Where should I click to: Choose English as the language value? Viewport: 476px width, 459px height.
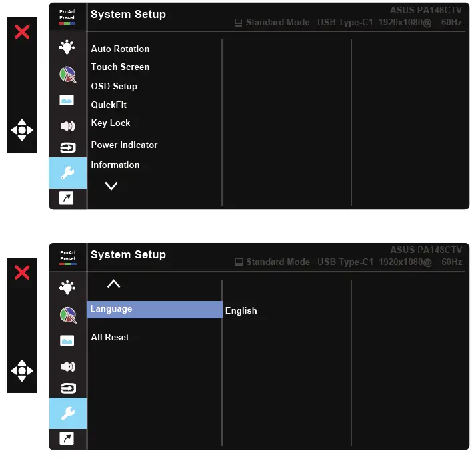pyautogui.click(x=241, y=310)
